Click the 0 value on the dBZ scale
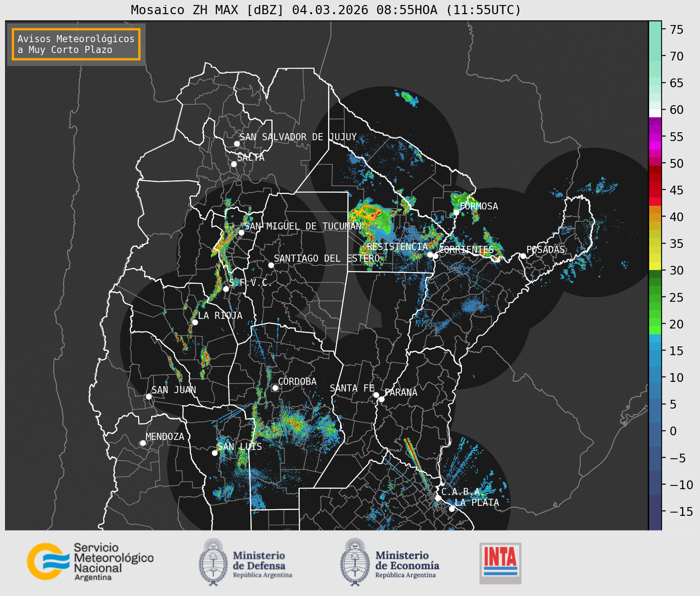700x596 pixels. (673, 431)
